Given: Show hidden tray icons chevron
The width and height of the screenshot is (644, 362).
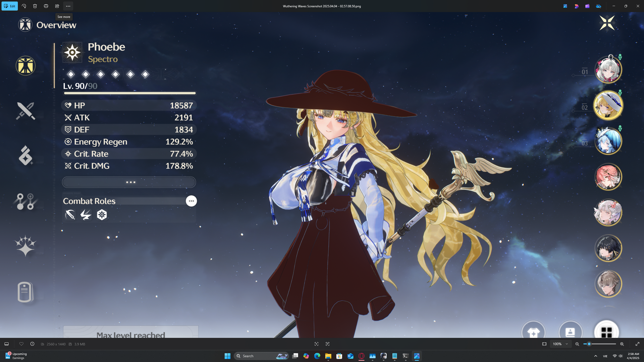Looking at the screenshot, I should coord(596,356).
